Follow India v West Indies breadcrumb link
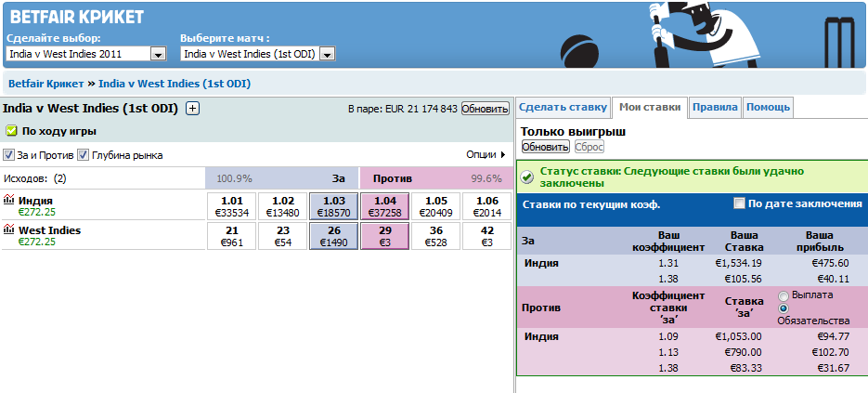This screenshot has width=868, height=393. click(x=175, y=84)
